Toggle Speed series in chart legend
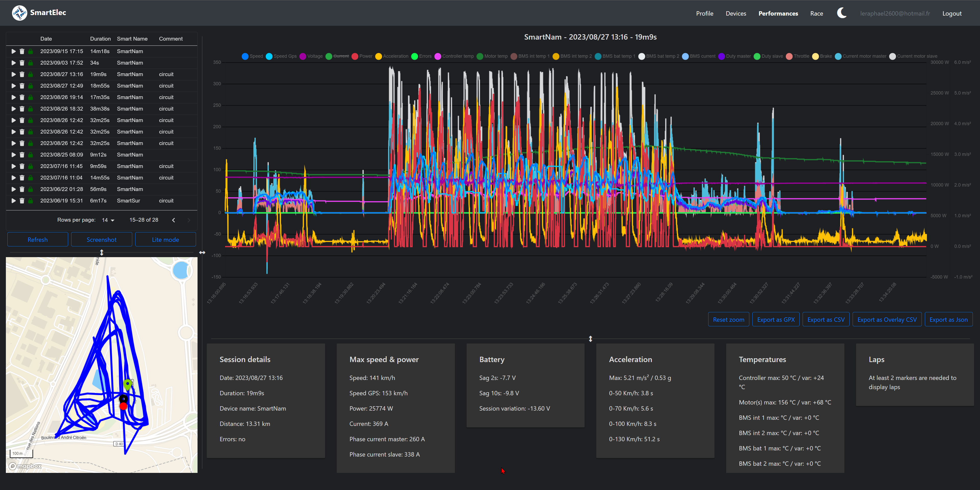This screenshot has height=490, width=980. (253, 56)
